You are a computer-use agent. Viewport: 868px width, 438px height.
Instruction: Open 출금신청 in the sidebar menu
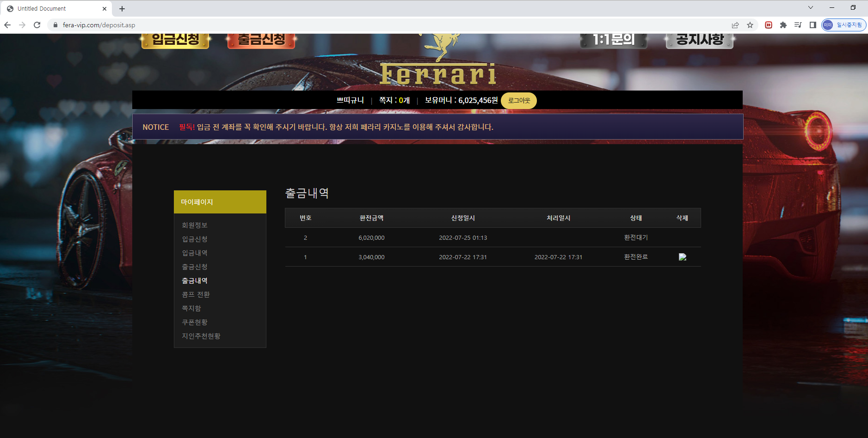pyautogui.click(x=195, y=267)
